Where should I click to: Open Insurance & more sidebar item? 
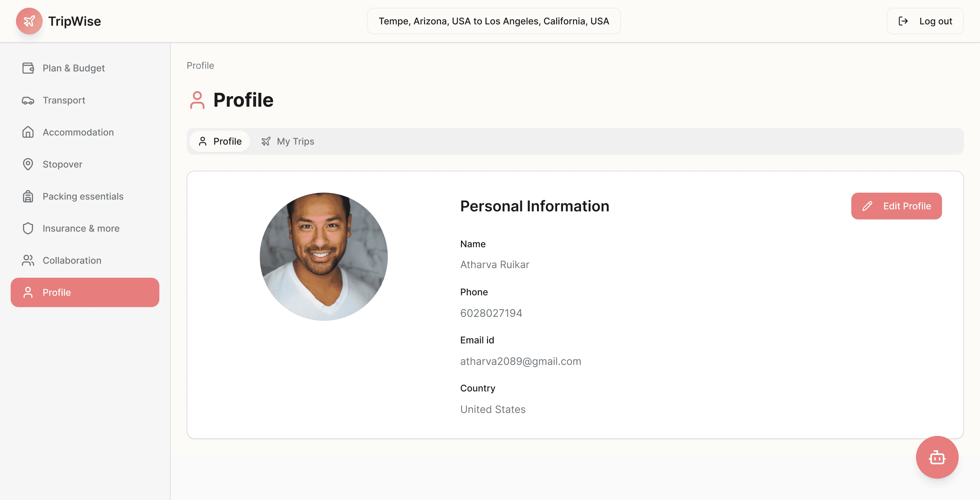(81, 229)
